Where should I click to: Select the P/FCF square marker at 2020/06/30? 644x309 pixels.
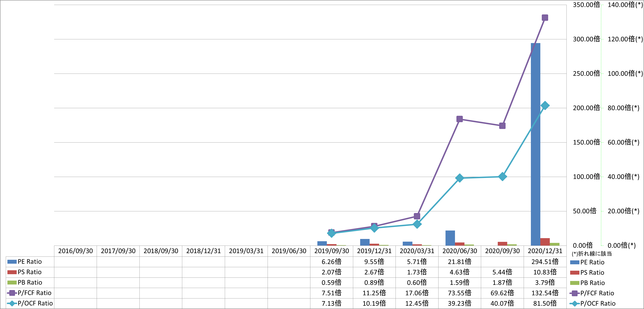coord(460,119)
